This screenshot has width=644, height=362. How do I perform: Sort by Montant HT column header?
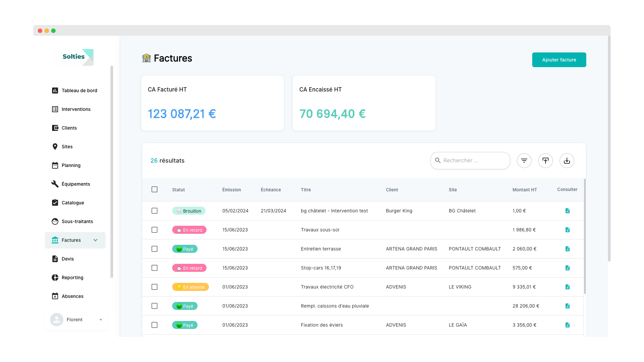click(525, 190)
